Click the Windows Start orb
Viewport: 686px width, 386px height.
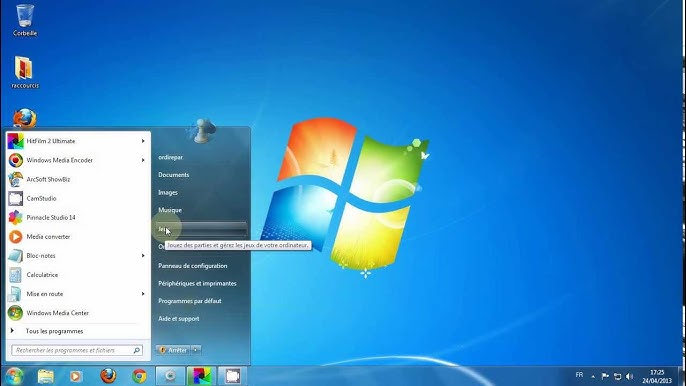click(x=14, y=376)
